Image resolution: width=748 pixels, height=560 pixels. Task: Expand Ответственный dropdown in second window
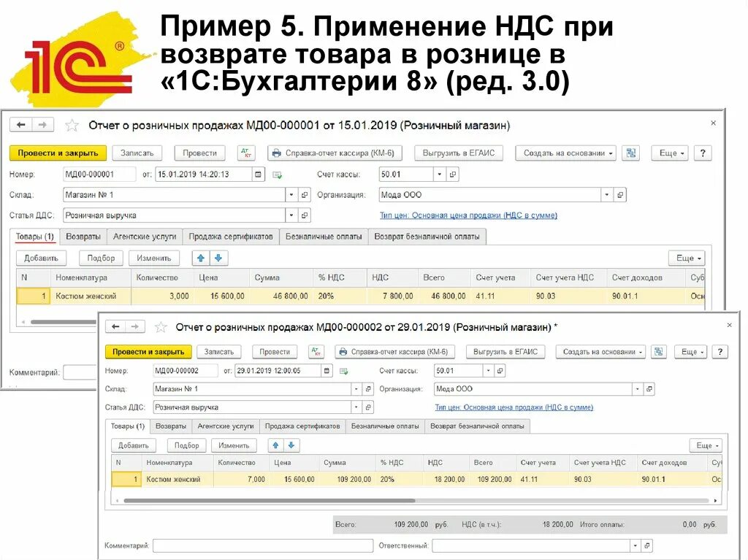(635, 545)
